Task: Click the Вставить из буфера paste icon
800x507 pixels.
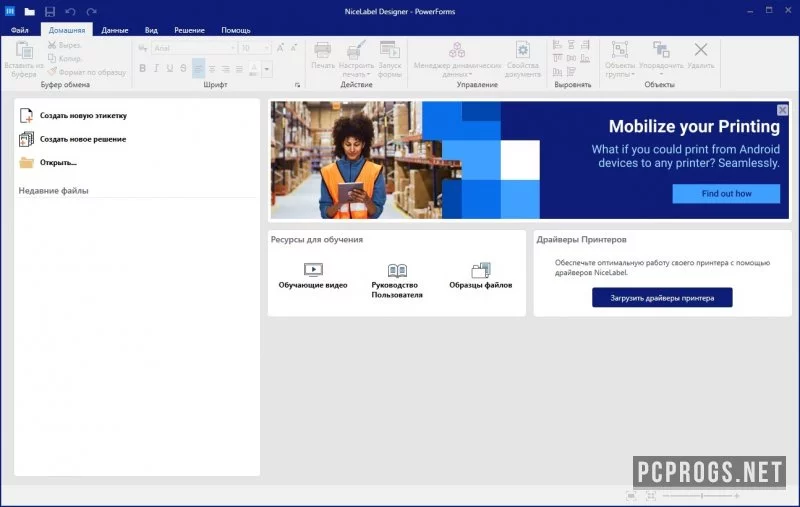Action: pyautogui.click(x=24, y=50)
